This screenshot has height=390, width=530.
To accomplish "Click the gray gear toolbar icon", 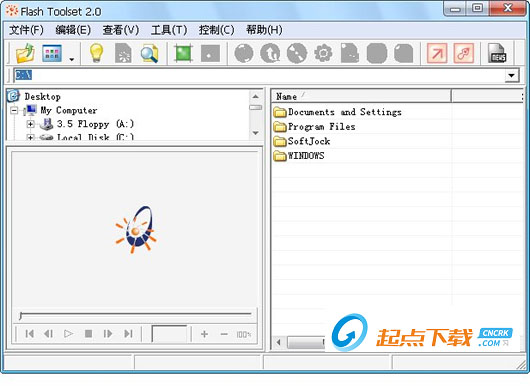I will click(323, 53).
